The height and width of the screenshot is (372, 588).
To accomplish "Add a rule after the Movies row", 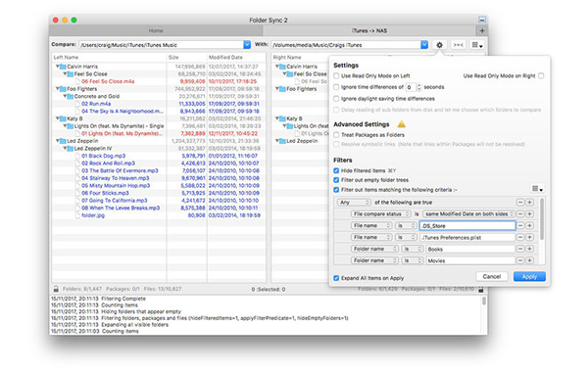I will 529,260.
